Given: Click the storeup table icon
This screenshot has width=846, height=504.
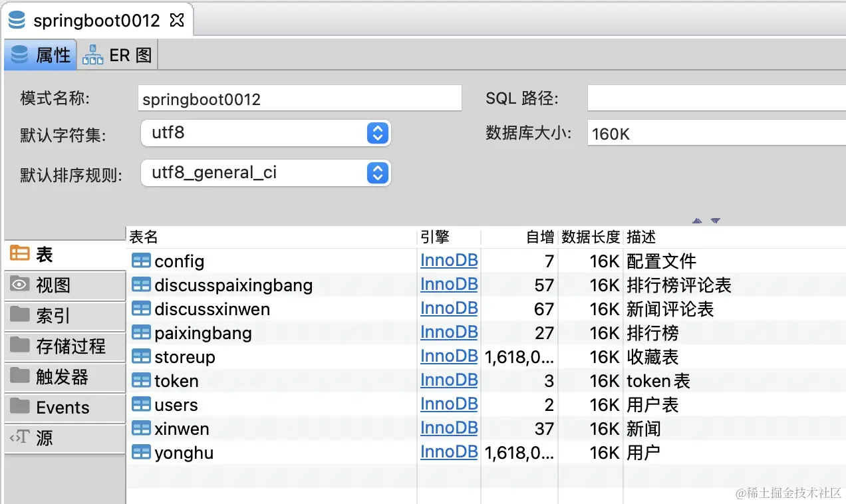Looking at the screenshot, I should (141, 357).
